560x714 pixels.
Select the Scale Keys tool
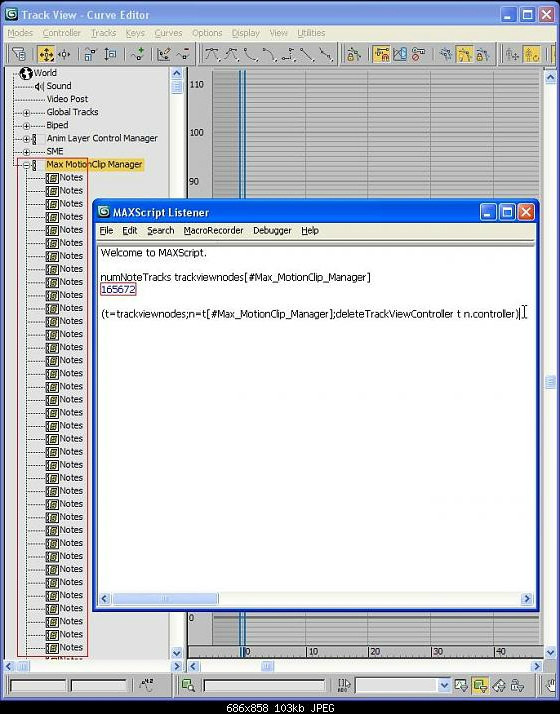pos(90,55)
